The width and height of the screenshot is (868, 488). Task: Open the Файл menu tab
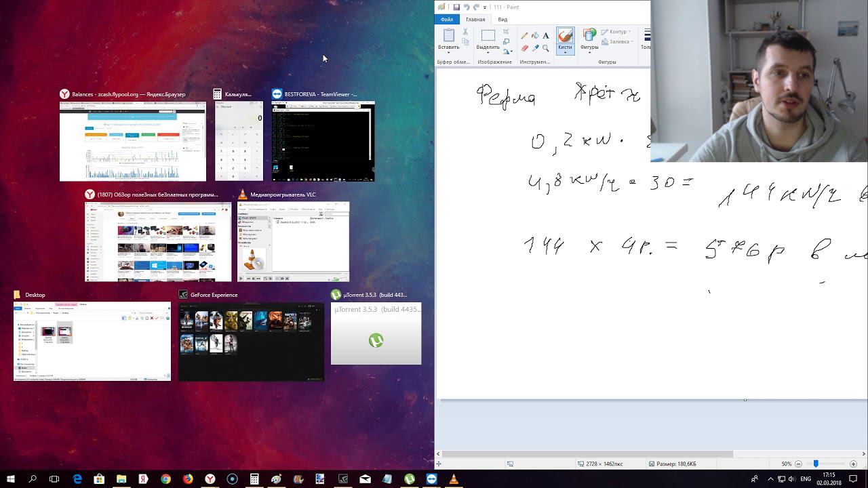coord(447,20)
